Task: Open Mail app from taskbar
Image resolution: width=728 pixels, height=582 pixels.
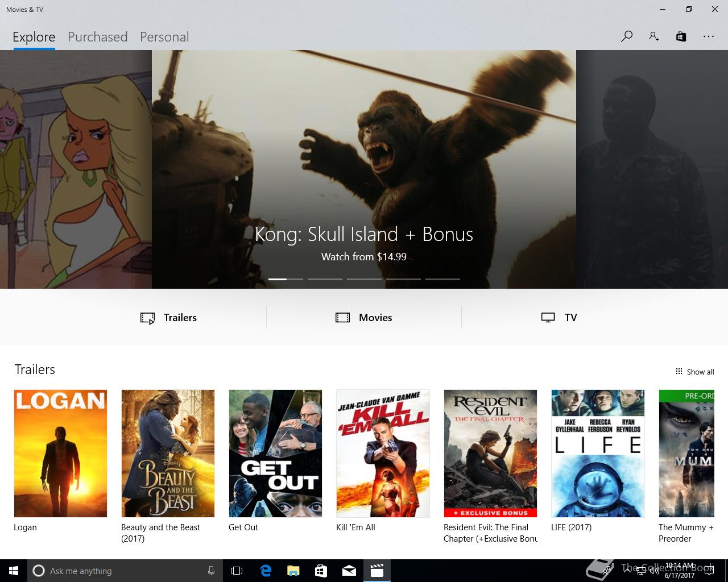Action: click(x=349, y=571)
